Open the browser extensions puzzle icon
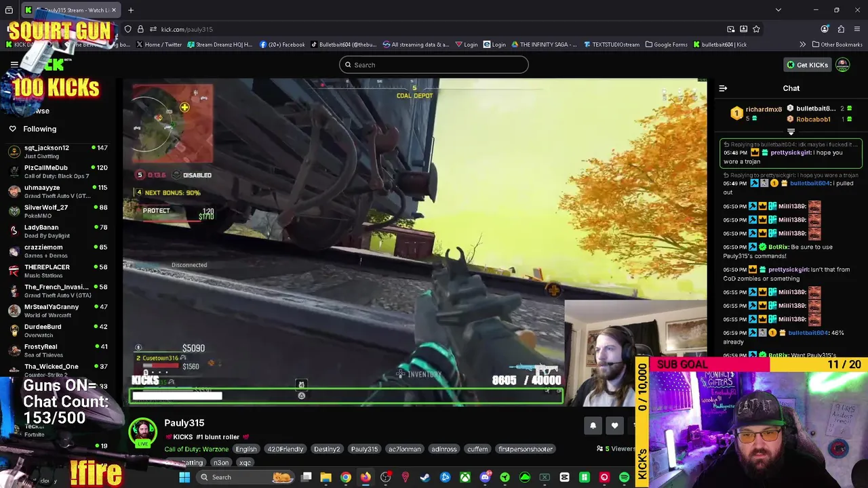Viewport: 868px width, 488px height. [841, 29]
